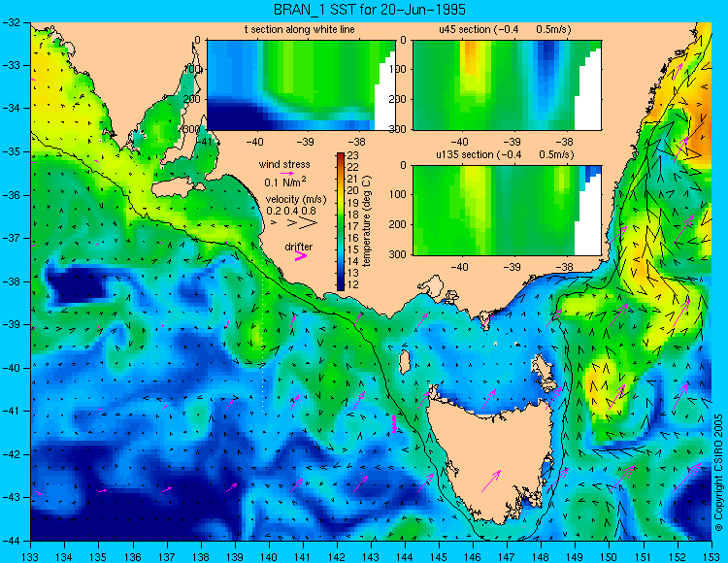Click the "u135 section" heading text
Screen dimensions: 728x563
465,154
